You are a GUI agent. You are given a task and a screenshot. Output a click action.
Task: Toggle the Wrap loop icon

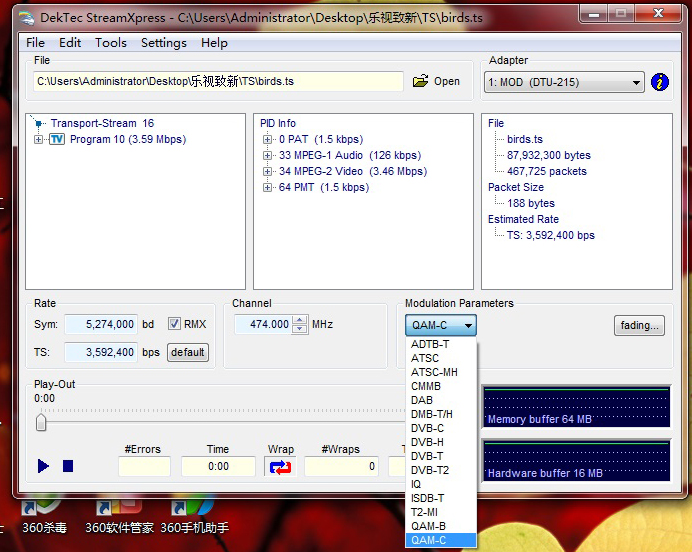[x=281, y=466]
